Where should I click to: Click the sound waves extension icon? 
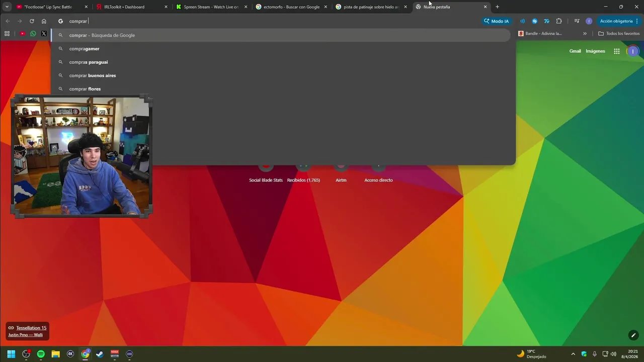tap(522, 21)
